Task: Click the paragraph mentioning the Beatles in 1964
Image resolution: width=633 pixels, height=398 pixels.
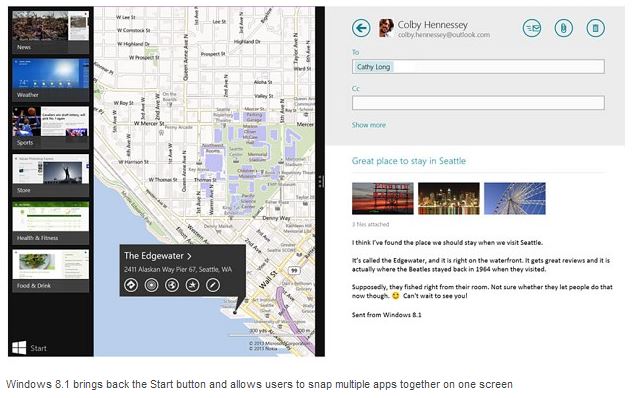Action: click(481, 265)
